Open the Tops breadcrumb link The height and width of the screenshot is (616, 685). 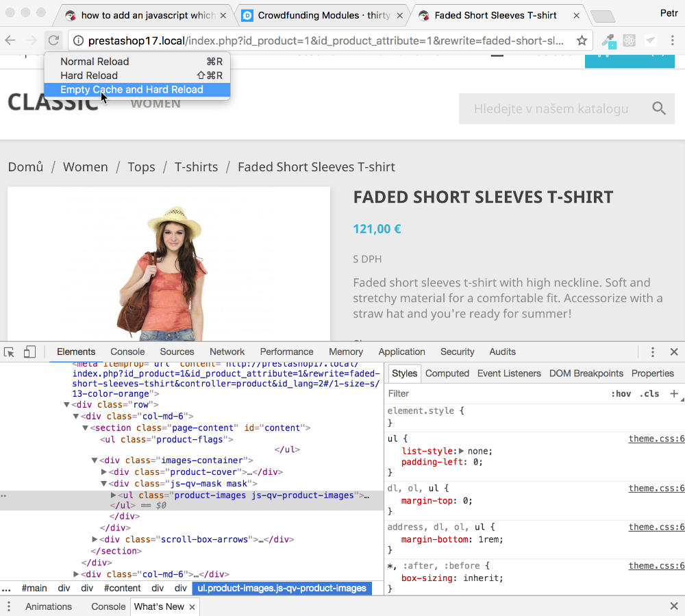coord(141,167)
